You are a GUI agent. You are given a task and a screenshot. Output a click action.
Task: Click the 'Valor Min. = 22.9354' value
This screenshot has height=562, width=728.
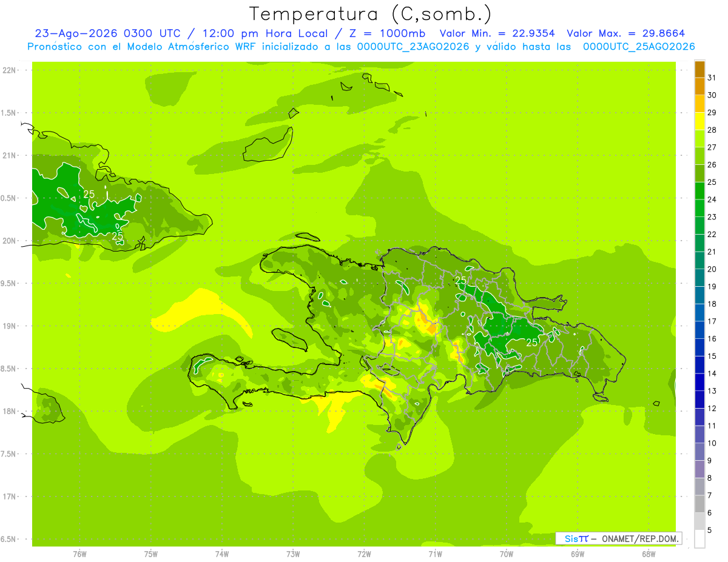pos(497,33)
